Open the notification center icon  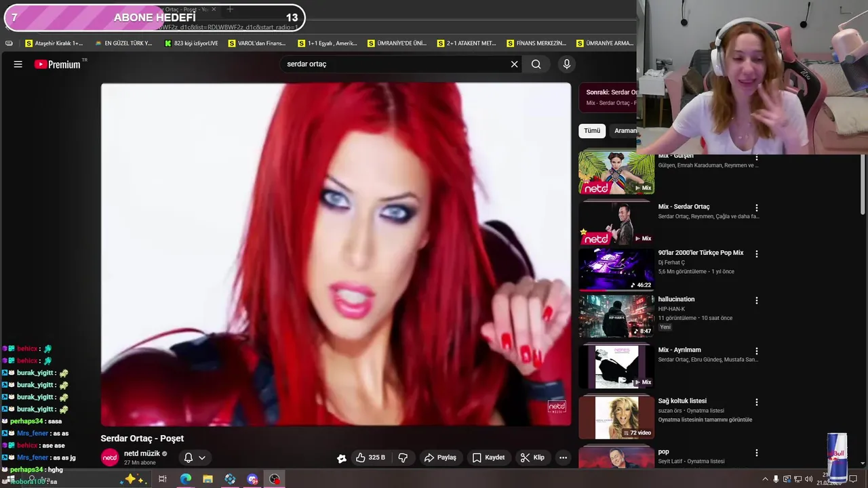click(x=853, y=479)
